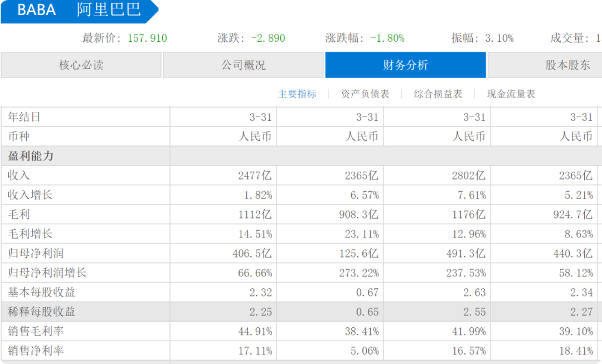Click the 18.41% net margin cell
This screenshot has height=364, width=602.
point(577,351)
